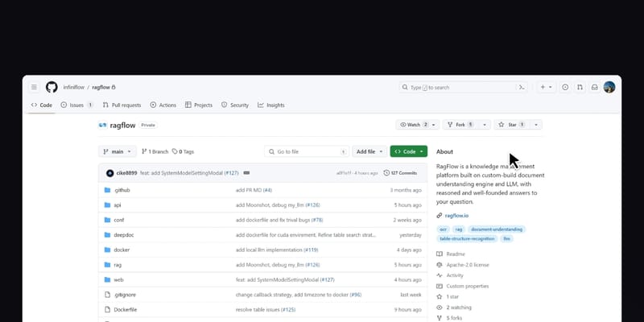Open the Dockerfile file
Image resolution: width=644 pixels, height=322 pixels.
tap(126, 310)
